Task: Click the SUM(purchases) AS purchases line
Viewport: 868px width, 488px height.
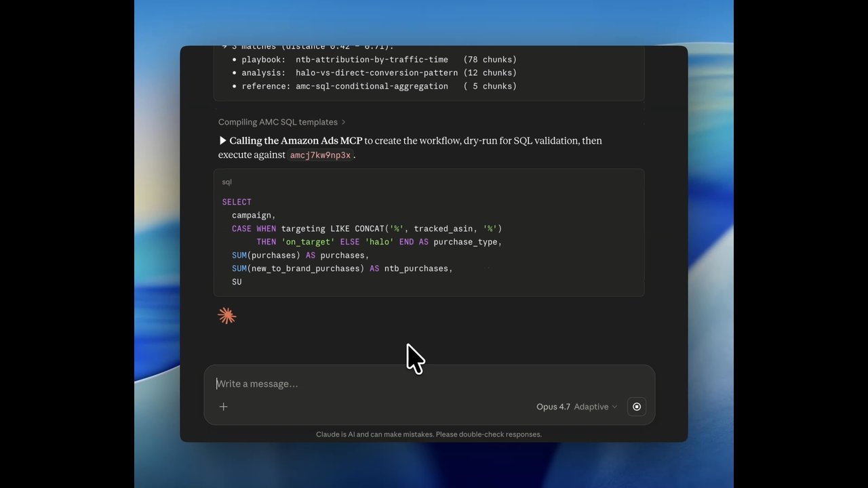Action: click(300, 256)
